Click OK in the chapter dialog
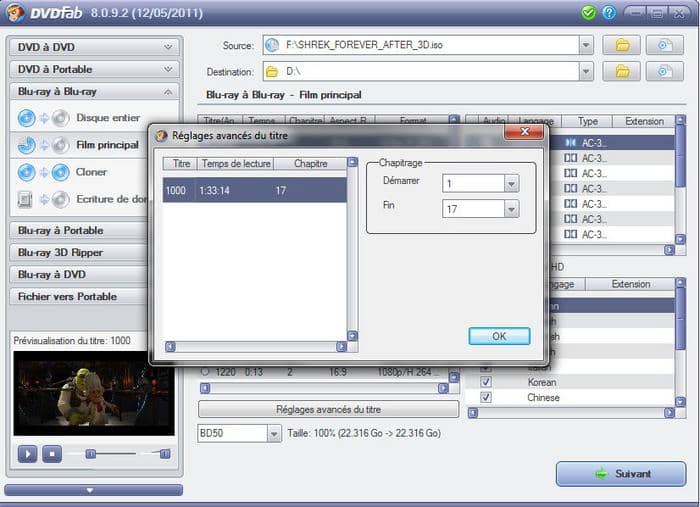Viewport: 700px width, 507px height. pyautogui.click(x=499, y=336)
